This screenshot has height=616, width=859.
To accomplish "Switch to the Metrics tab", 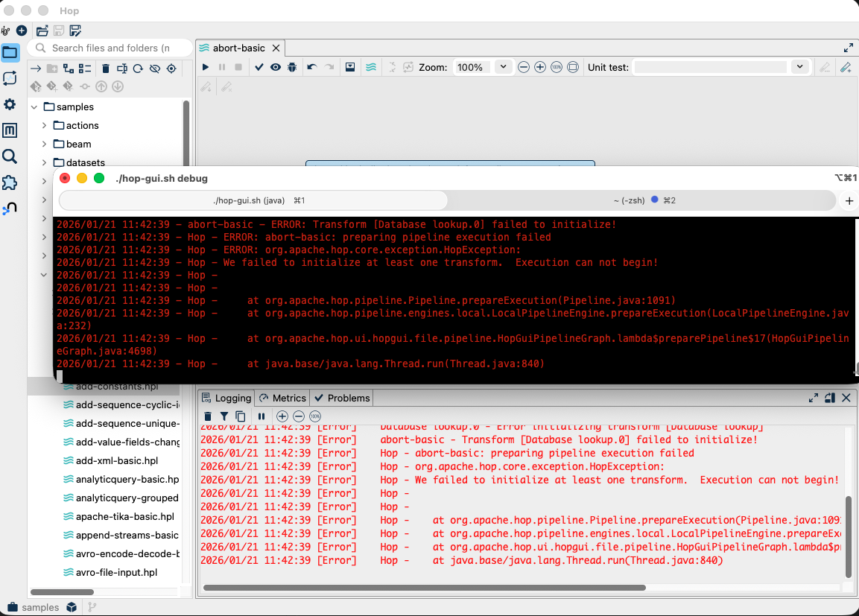I will (282, 398).
